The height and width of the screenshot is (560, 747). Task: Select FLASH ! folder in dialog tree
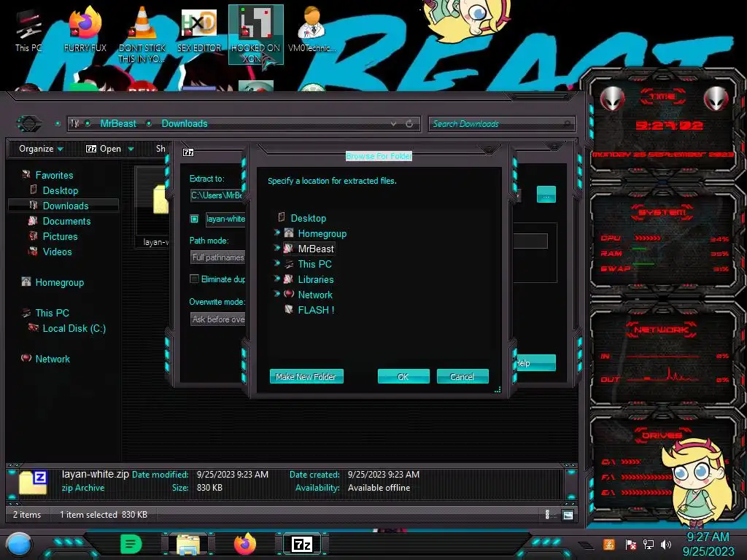coord(316,309)
